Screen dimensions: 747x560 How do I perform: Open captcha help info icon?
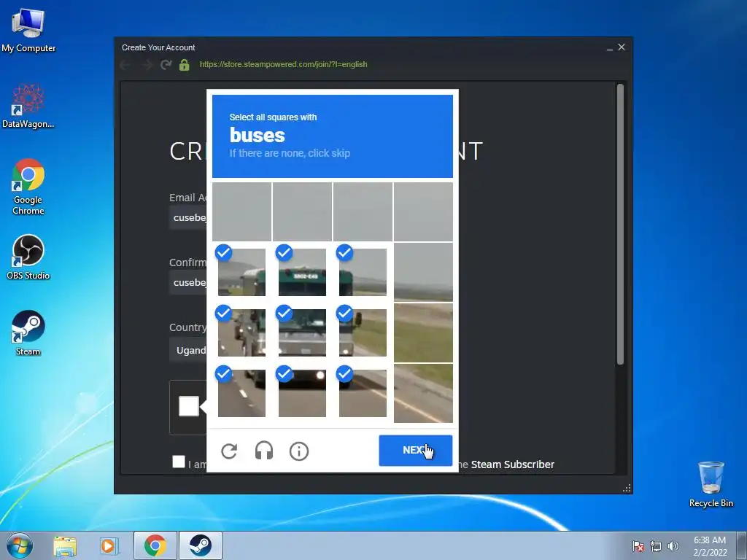tap(299, 451)
